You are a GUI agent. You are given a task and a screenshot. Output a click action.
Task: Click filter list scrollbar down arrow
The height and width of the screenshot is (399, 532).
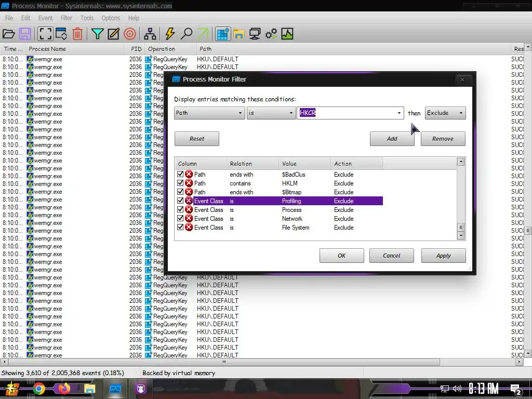(x=461, y=235)
